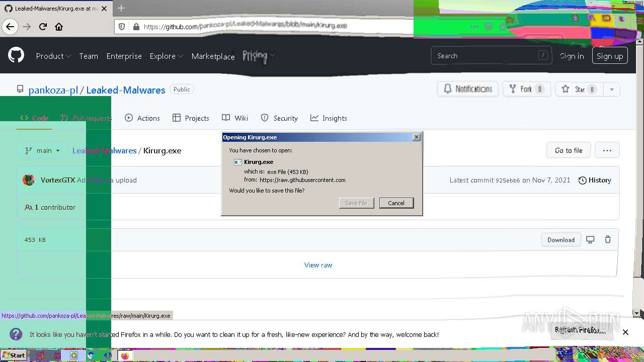Switch to the Wiki tab

pyautogui.click(x=235, y=118)
